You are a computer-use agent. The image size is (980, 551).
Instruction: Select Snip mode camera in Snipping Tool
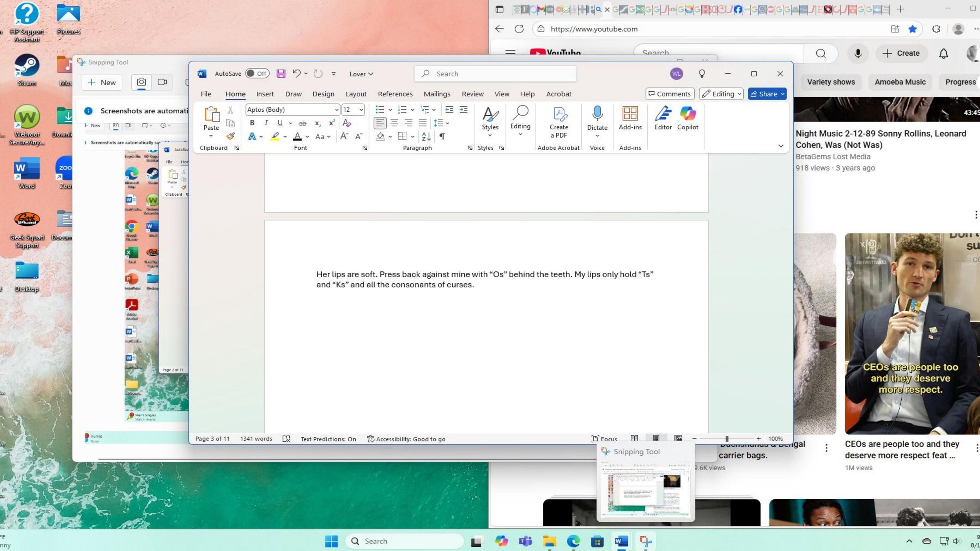pos(141,82)
